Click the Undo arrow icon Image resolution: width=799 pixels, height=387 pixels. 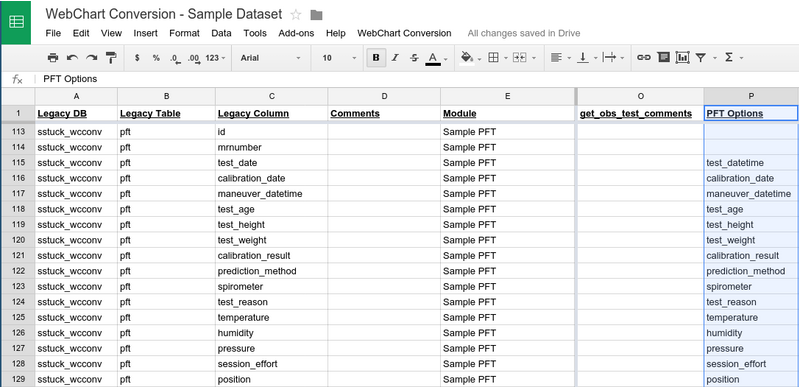[72, 58]
